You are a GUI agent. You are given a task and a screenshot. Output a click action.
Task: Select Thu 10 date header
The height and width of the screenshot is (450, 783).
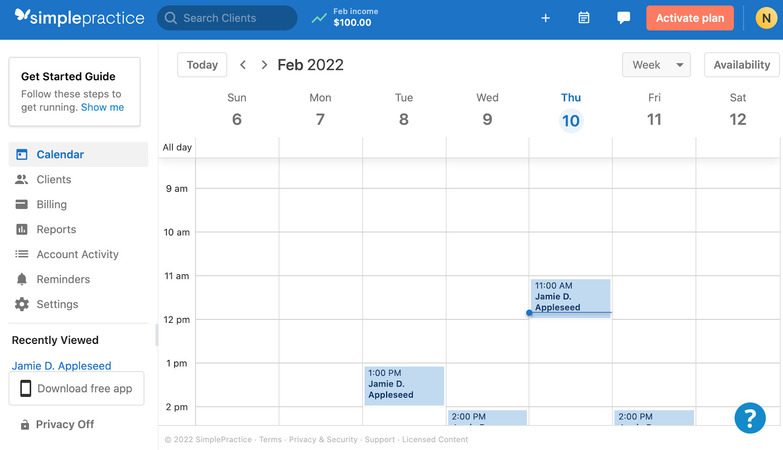click(x=571, y=112)
